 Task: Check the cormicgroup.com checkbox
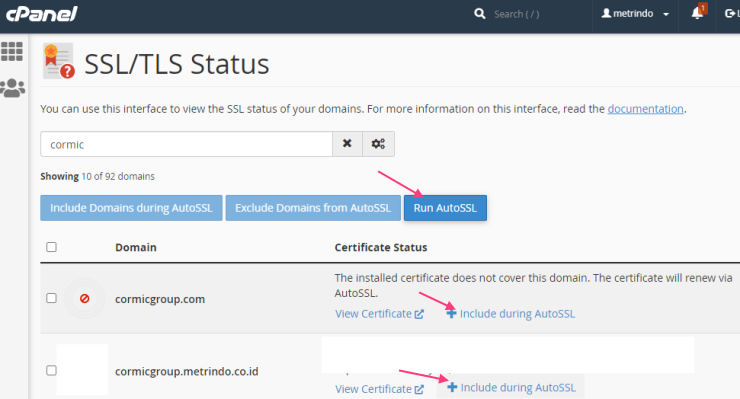51,298
